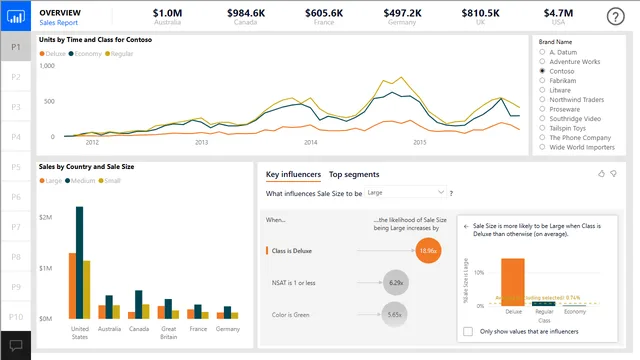Click the Deluxe legend swatch in line chart
The height and width of the screenshot is (360, 640).
pos(42,53)
